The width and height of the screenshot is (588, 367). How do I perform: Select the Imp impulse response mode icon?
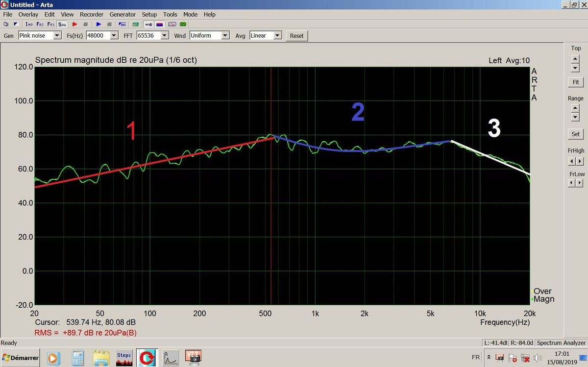point(29,24)
